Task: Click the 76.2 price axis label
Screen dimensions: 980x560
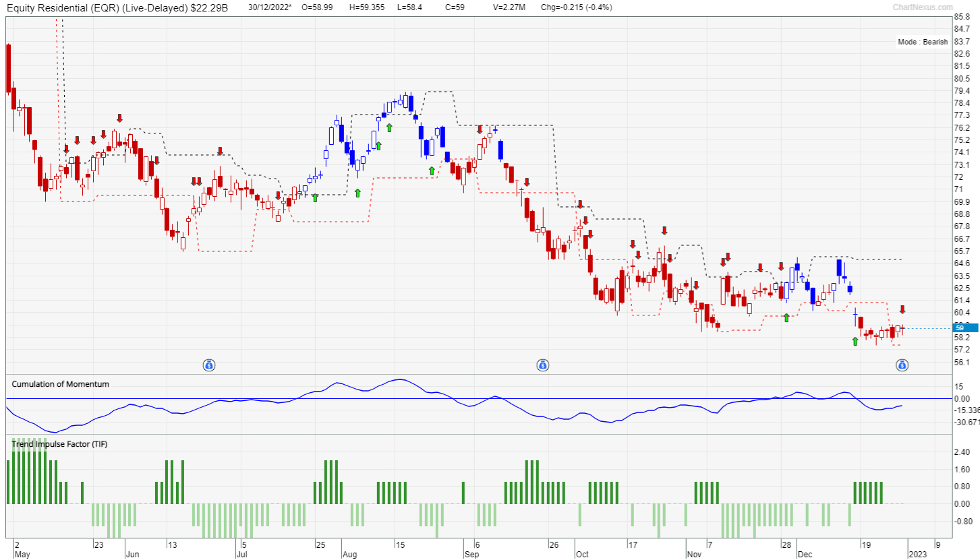Action: click(x=962, y=127)
